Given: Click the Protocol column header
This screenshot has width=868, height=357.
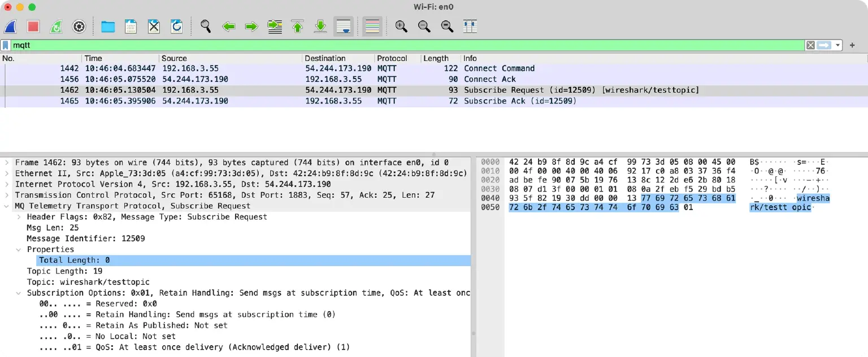Looking at the screenshot, I should click(392, 58).
